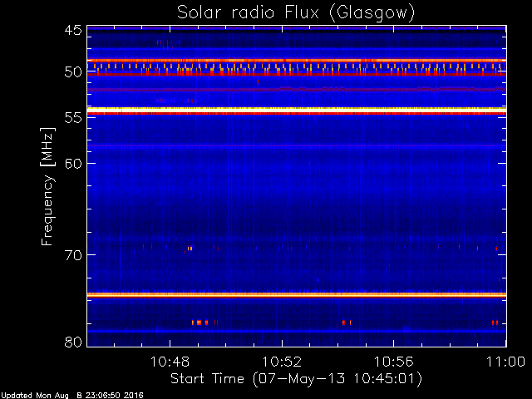
Task: Select the 80 frequency tick label
Action: 73,342
